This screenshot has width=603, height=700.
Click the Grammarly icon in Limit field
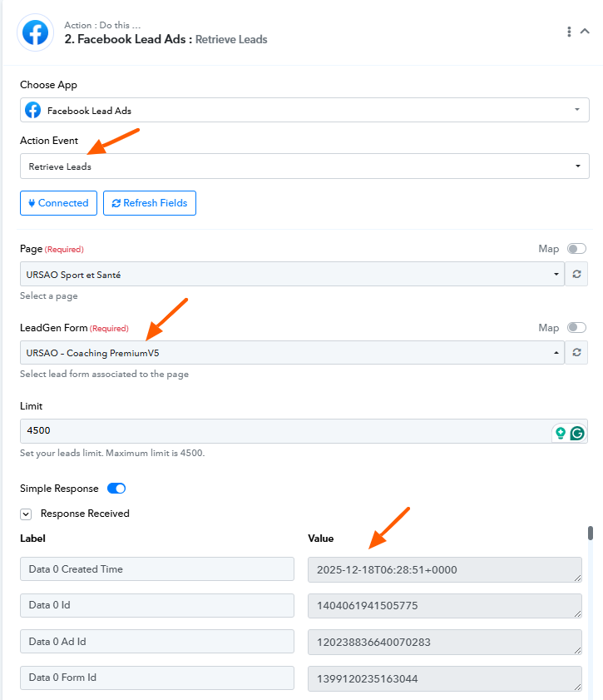tap(576, 433)
